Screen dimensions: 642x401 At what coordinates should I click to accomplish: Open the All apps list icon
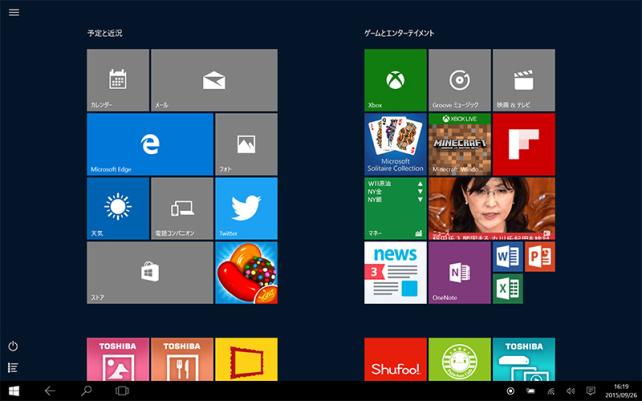pyautogui.click(x=13, y=367)
